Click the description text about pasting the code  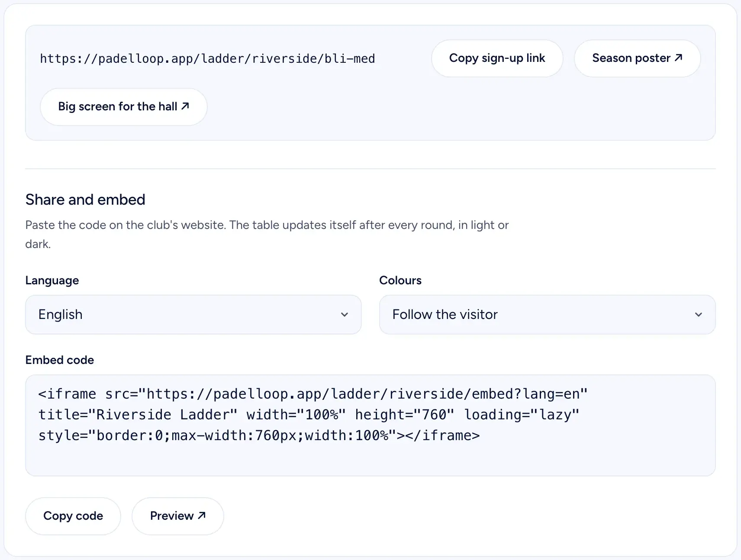[267, 235]
